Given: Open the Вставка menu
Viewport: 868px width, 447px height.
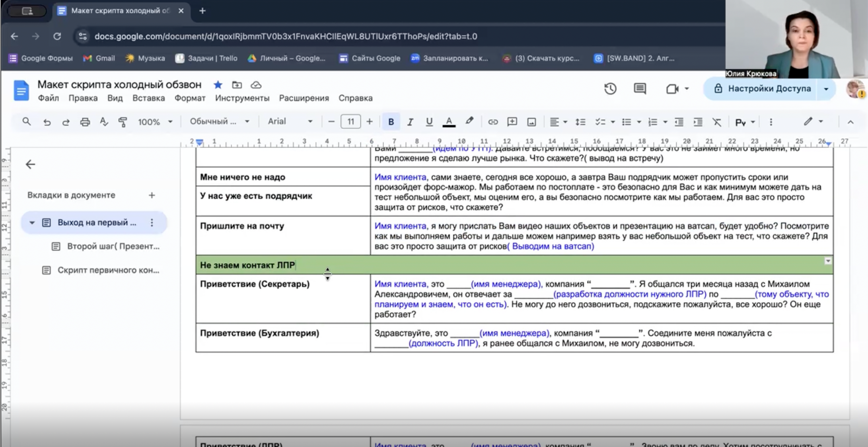Looking at the screenshot, I should click(148, 98).
